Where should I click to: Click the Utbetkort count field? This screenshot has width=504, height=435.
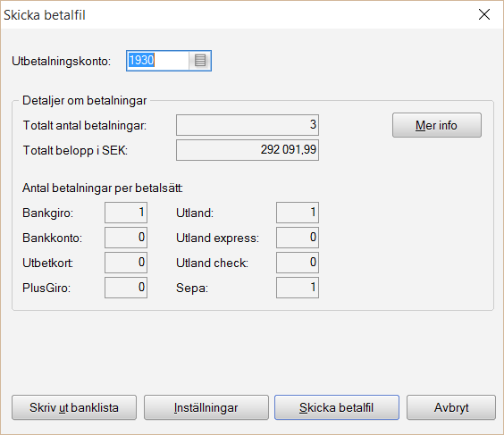[x=126, y=263]
